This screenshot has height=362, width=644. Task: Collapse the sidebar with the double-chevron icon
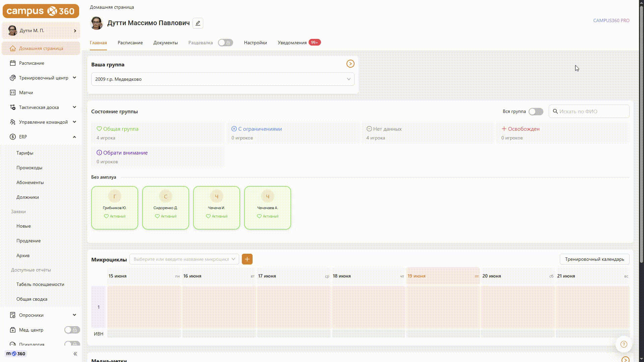pos(75,354)
